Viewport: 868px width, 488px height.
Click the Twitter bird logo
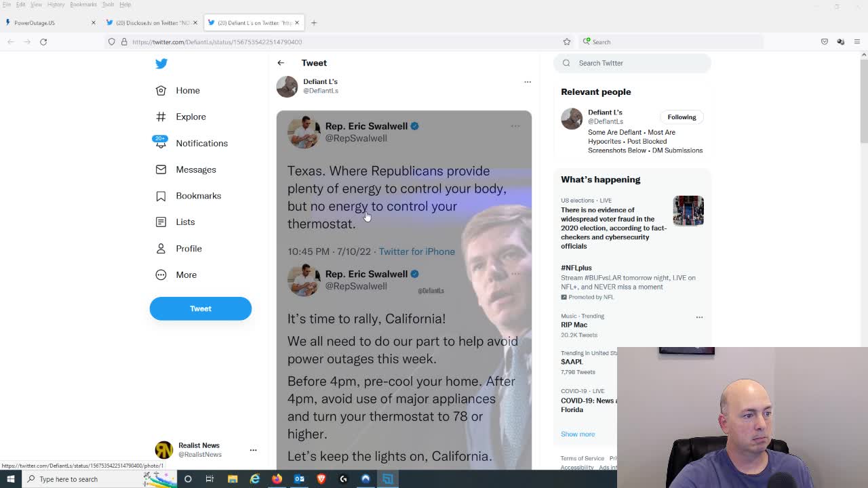(161, 63)
